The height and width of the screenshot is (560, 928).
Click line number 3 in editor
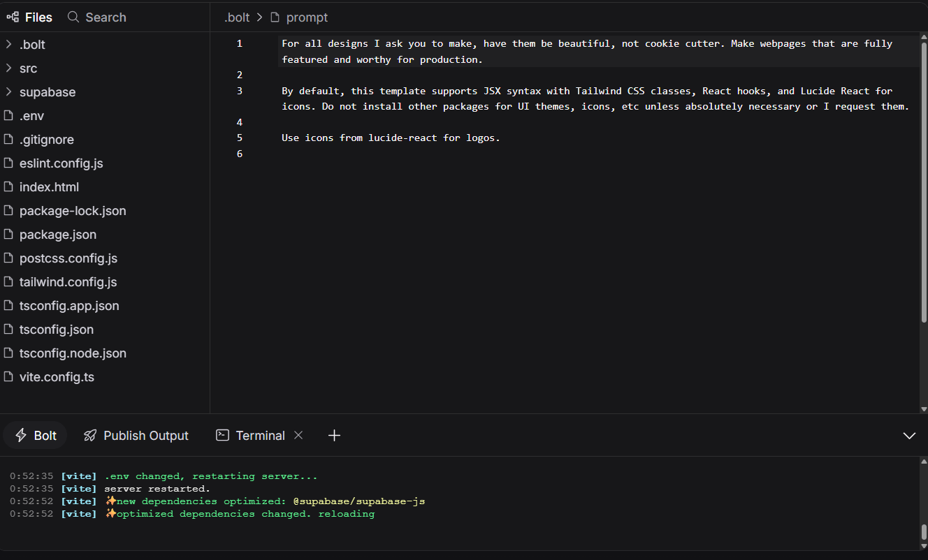point(240,91)
